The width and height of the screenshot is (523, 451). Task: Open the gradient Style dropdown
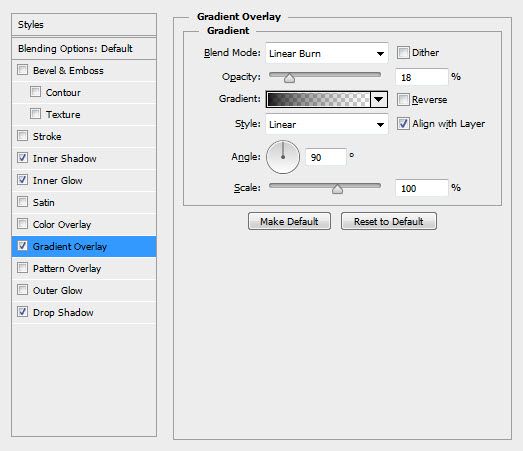tap(327, 124)
